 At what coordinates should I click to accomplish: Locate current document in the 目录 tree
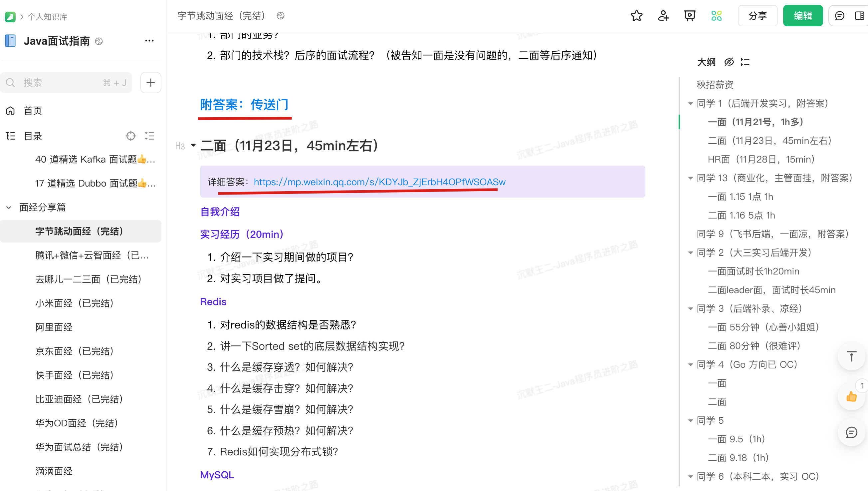tap(131, 136)
